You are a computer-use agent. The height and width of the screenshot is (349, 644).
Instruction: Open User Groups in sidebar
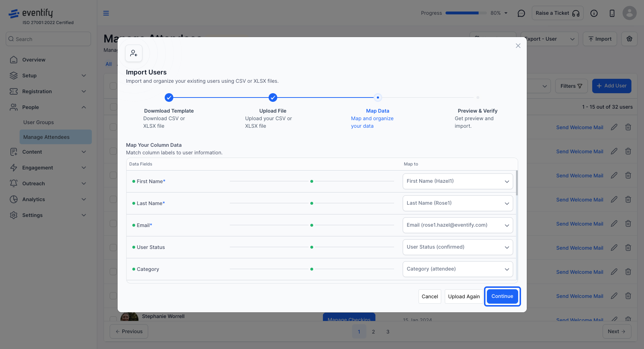click(38, 122)
